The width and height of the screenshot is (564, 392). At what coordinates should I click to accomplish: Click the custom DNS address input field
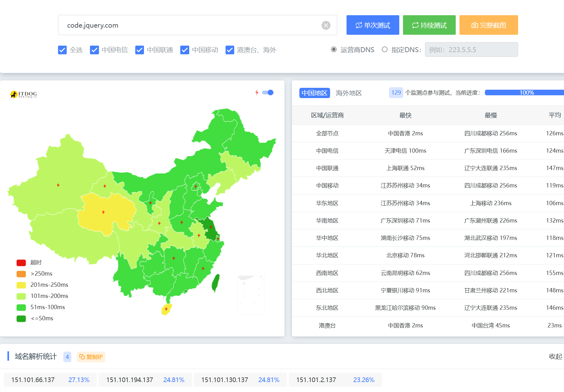471,50
